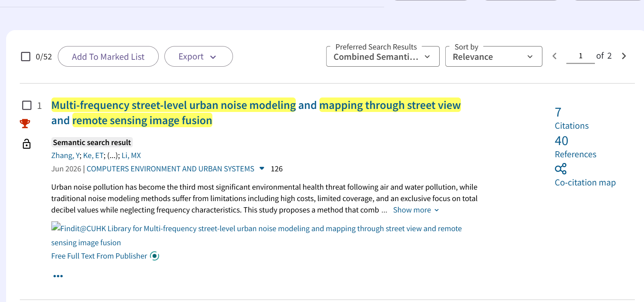Click the abstract text about urban noise pollution
The height and width of the screenshot is (302, 644).
(264, 198)
